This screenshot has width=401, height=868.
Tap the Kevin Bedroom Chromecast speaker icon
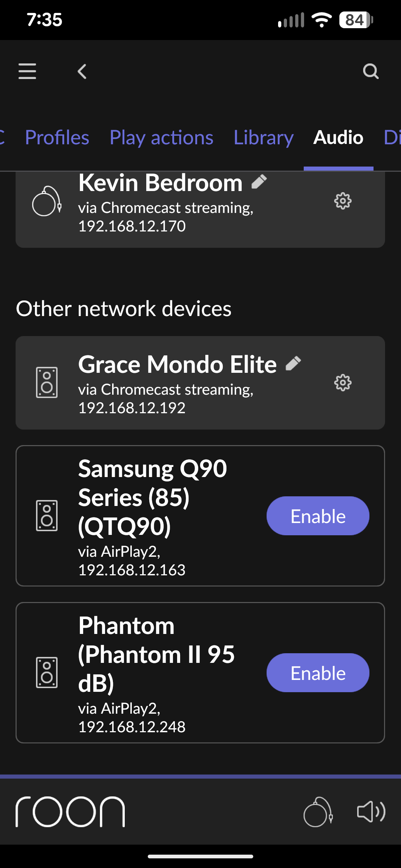click(x=47, y=201)
